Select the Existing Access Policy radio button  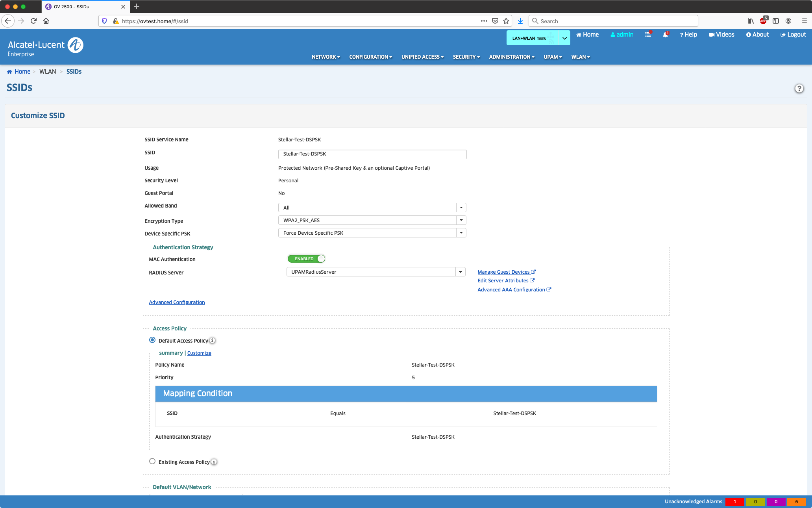[152, 462]
